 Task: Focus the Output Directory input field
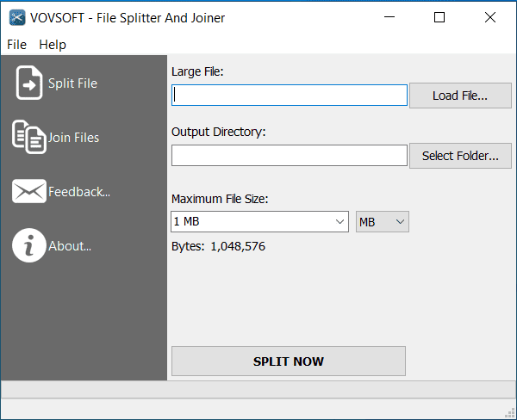pyautogui.click(x=290, y=156)
